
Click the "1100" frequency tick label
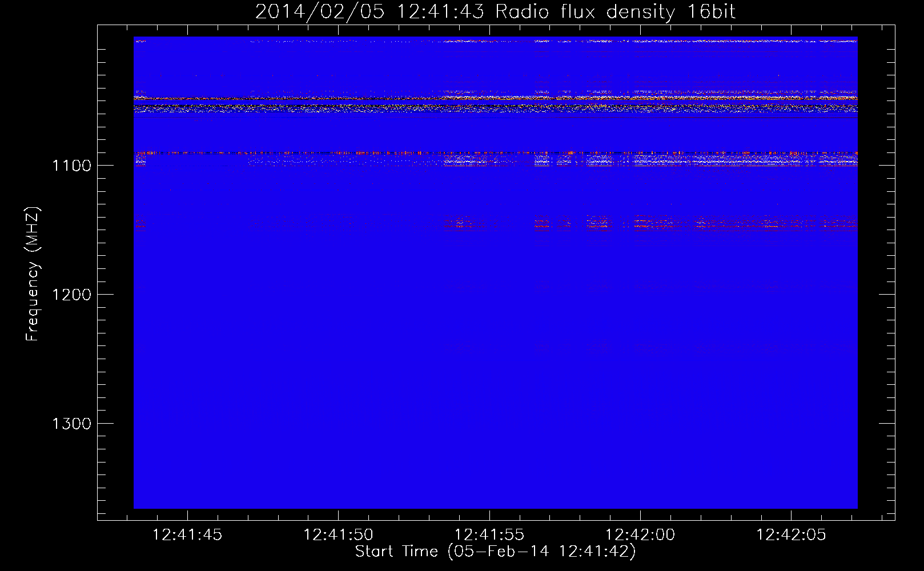coord(71,166)
